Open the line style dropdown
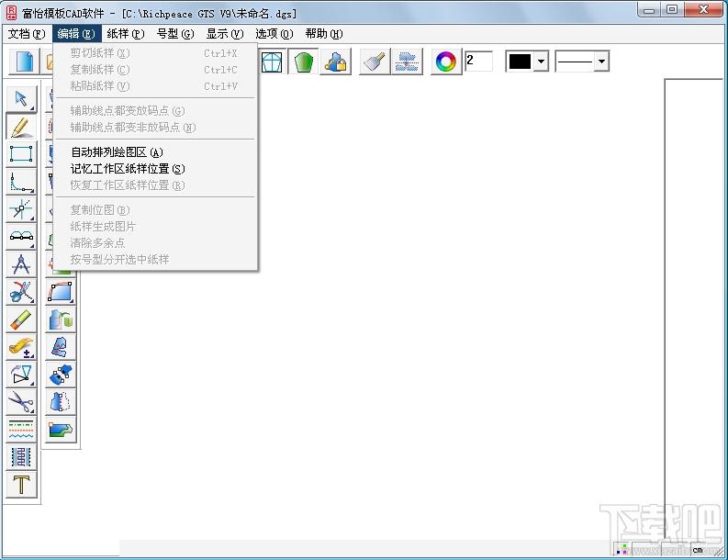 [601, 61]
